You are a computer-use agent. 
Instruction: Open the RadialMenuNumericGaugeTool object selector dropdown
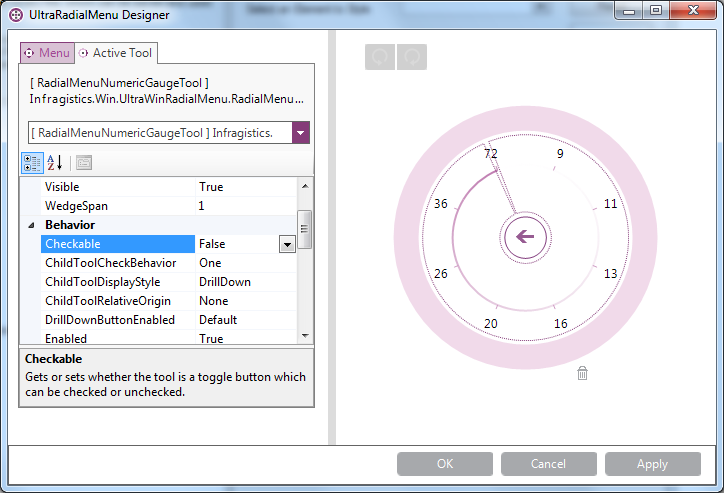coord(301,133)
